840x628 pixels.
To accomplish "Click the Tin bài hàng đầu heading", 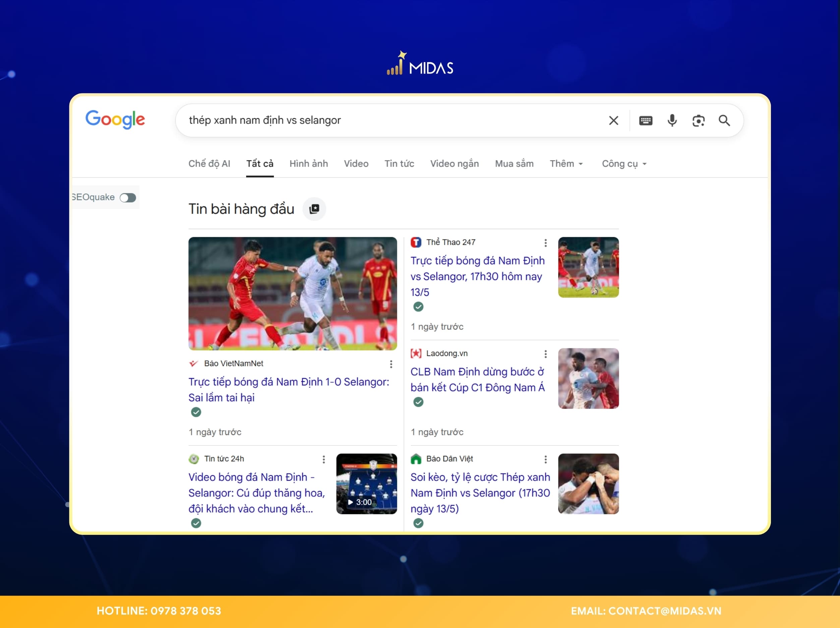I will 241,209.
